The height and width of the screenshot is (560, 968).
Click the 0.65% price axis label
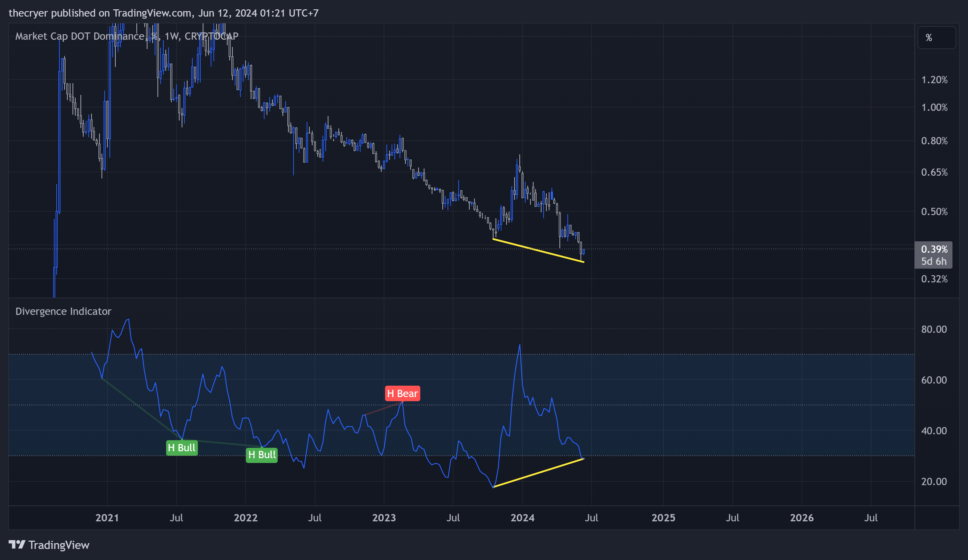934,172
